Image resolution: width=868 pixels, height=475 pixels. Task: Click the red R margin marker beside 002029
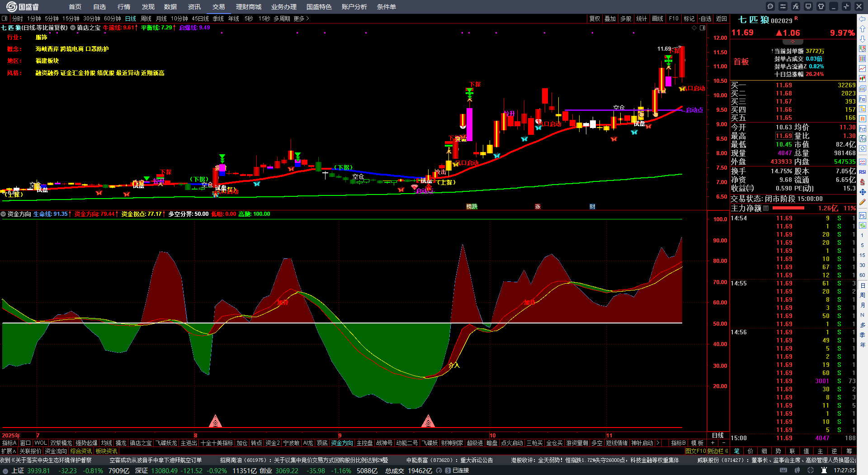[796, 19]
